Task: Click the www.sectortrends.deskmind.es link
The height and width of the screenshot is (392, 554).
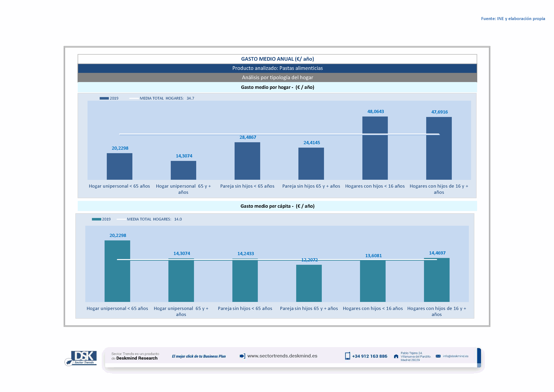Action: [282, 356]
